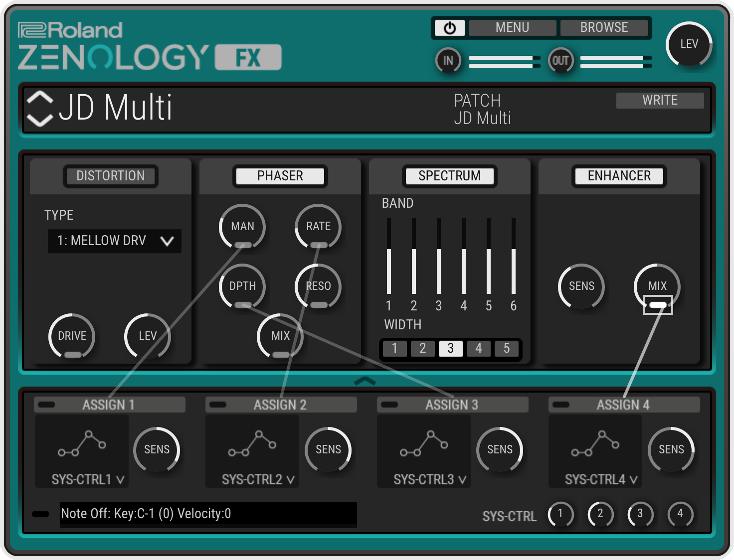Image resolution: width=734 pixels, height=560 pixels.
Task: Open the SYS-CTRL1 source dropdown
Action: pos(87,480)
